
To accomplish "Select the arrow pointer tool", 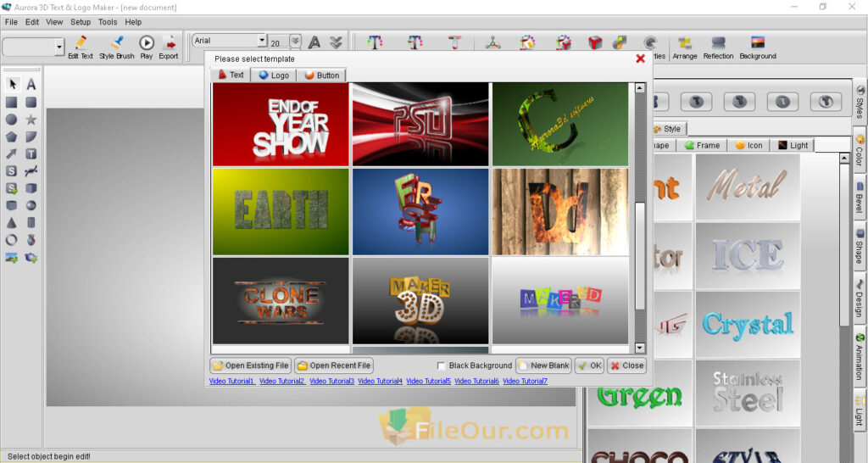I will point(12,84).
